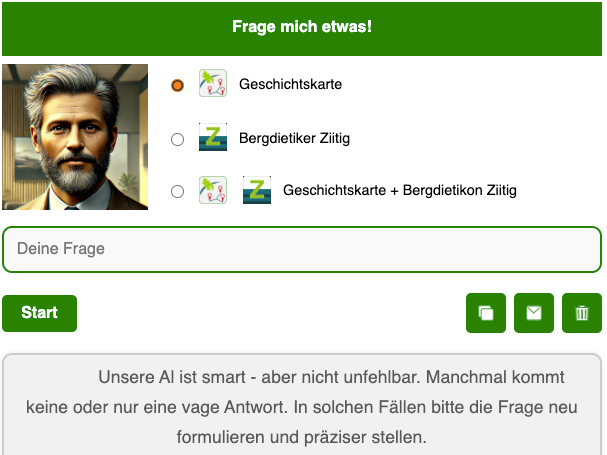Click the Frage mich etwas! heading
Screen dimensions: 607x455
302,26
